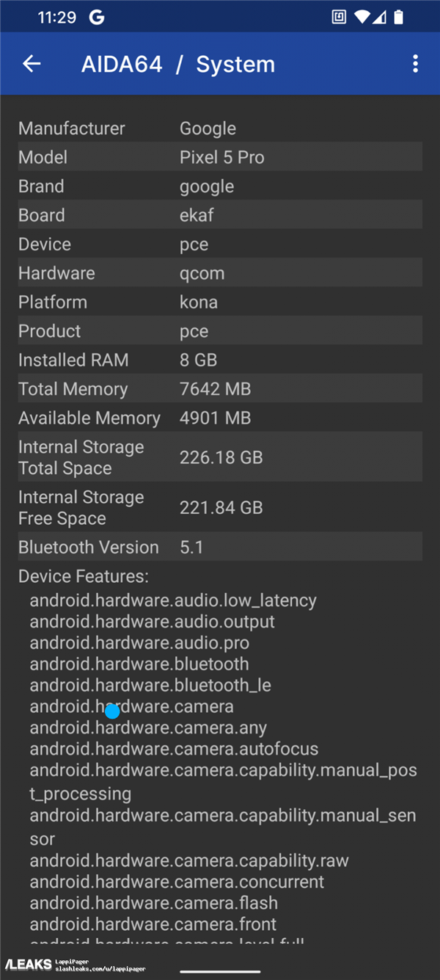The width and height of the screenshot is (440, 980).
Task: Select the Manufacturer row showing Google
Action: [220, 128]
